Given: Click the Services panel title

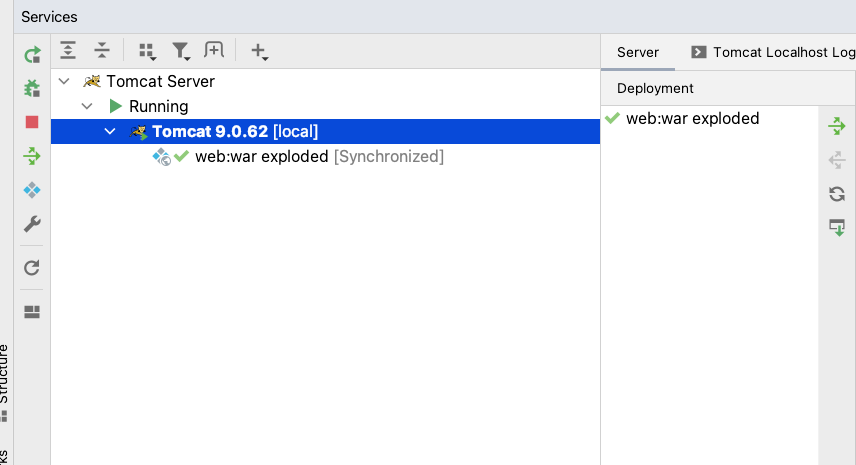Looking at the screenshot, I should pos(49,17).
